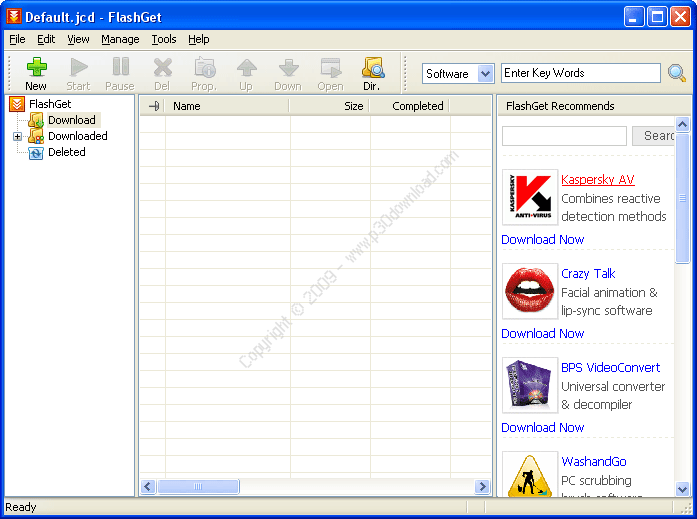Viewport: 697px width, 519px height.
Task: Click the Open toolbar icon
Action: pyautogui.click(x=330, y=73)
